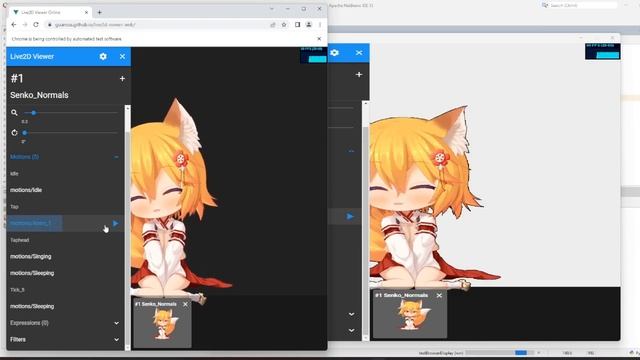Go back in Chrome browser
640x360 pixels.
(x=14, y=25)
